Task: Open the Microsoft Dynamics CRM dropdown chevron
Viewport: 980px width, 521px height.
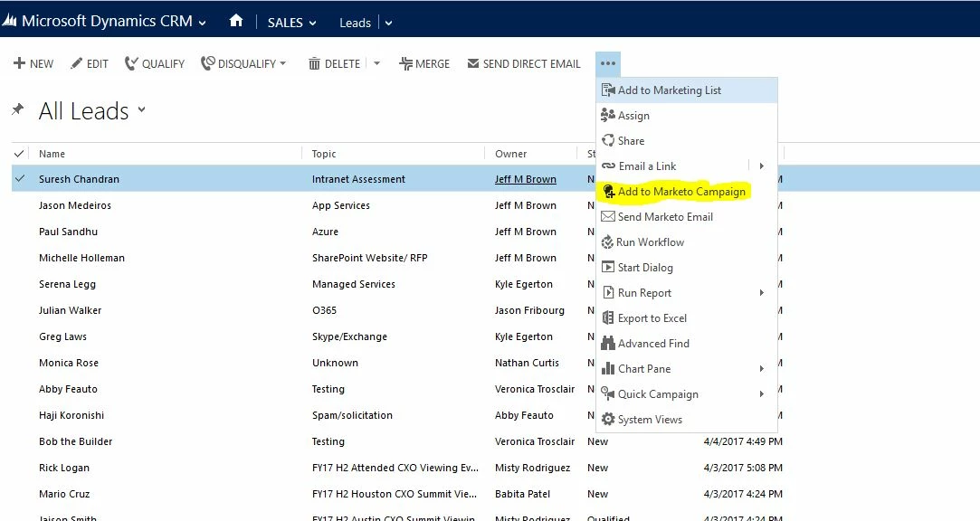Action: coord(202,24)
